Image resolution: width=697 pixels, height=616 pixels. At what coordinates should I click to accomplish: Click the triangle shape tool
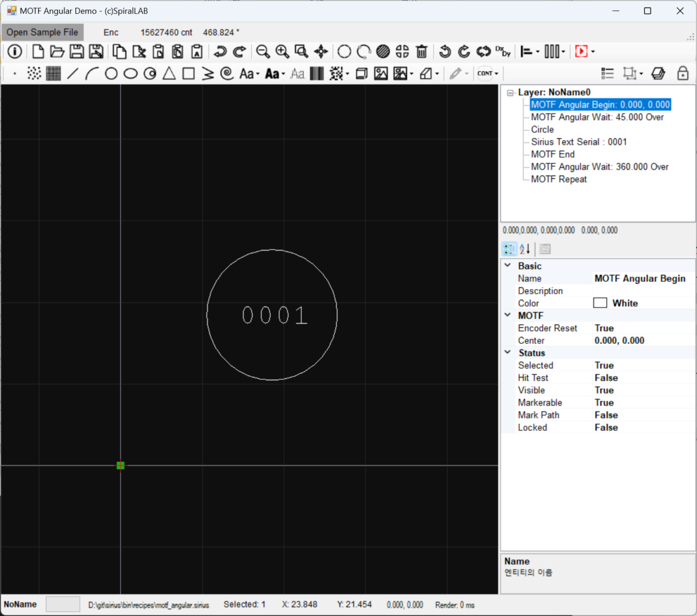169,74
